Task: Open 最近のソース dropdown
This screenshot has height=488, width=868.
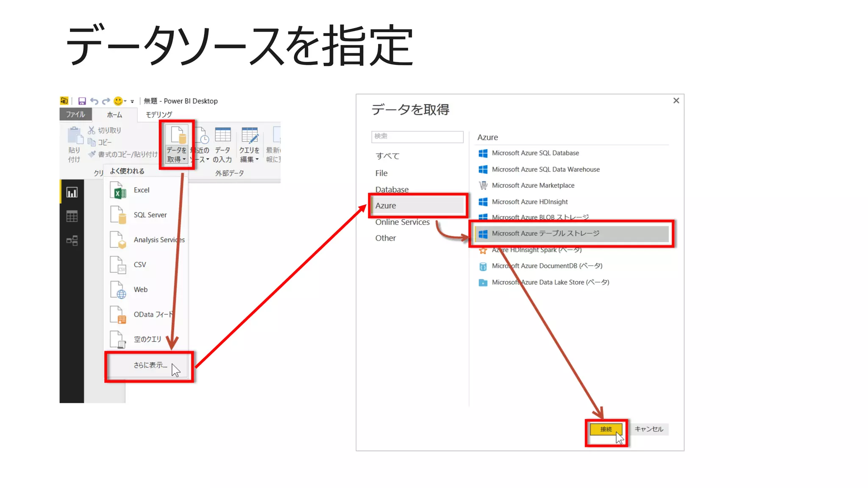Action: (200, 144)
